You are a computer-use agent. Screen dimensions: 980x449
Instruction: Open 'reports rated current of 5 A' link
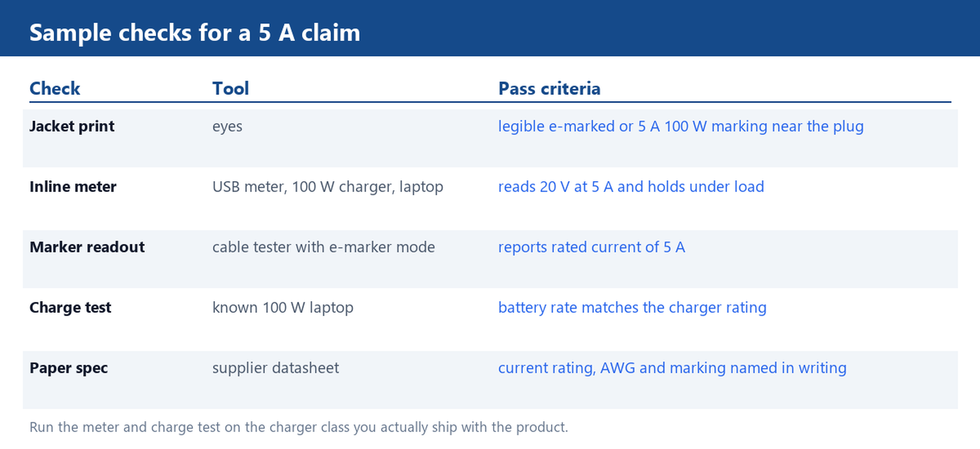point(591,247)
